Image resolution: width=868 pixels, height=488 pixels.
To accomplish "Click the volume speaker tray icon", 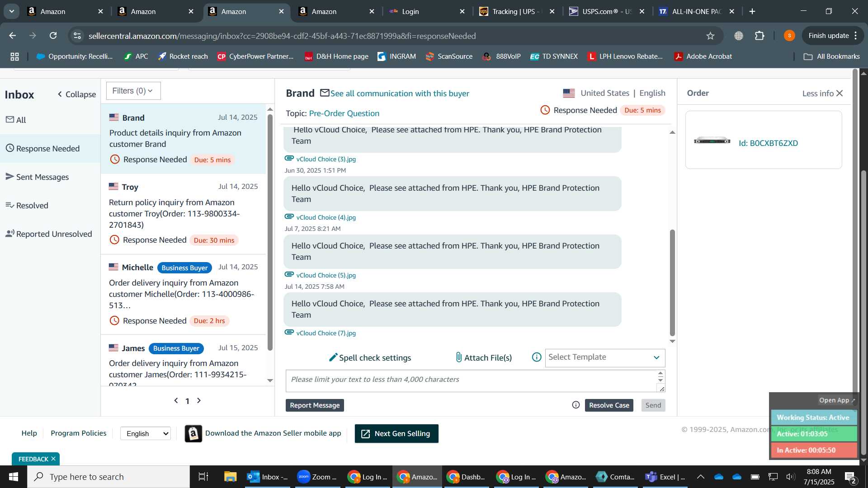I will pyautogui.click(x=790, y=477).
